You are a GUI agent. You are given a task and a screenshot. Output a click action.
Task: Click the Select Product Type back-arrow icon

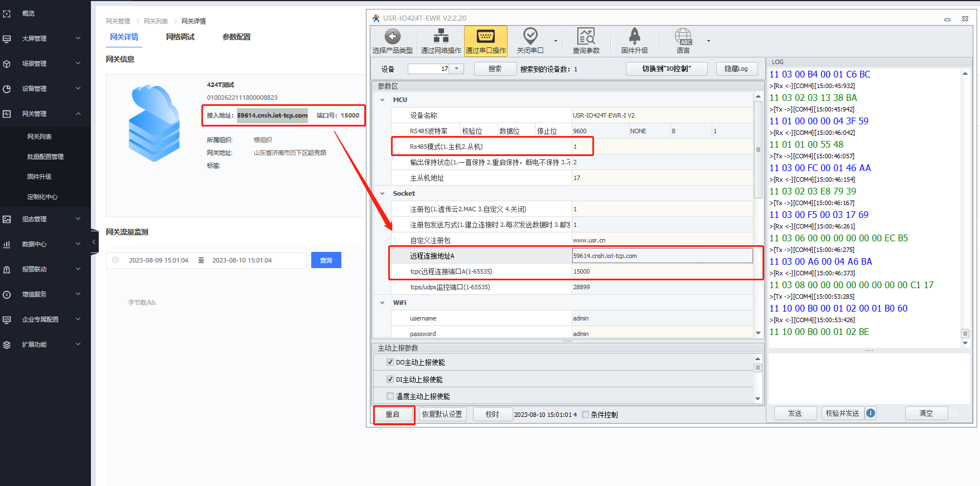coord(393,37)
